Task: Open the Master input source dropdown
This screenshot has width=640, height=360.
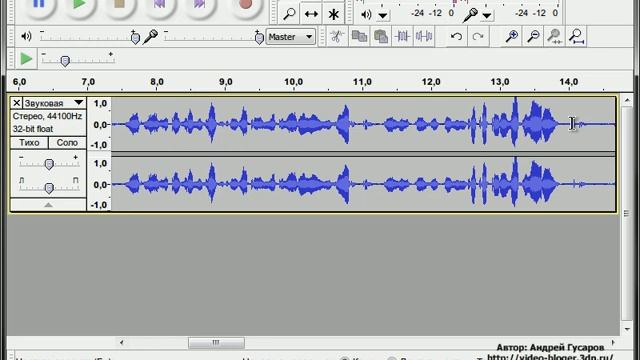Action: click(x=290, y=37)
